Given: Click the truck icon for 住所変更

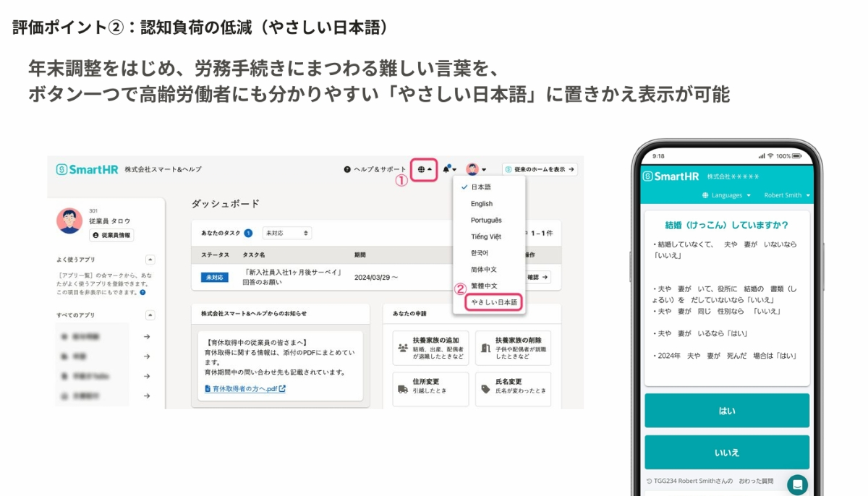Looking at the screenshot, I should [403, 388].
